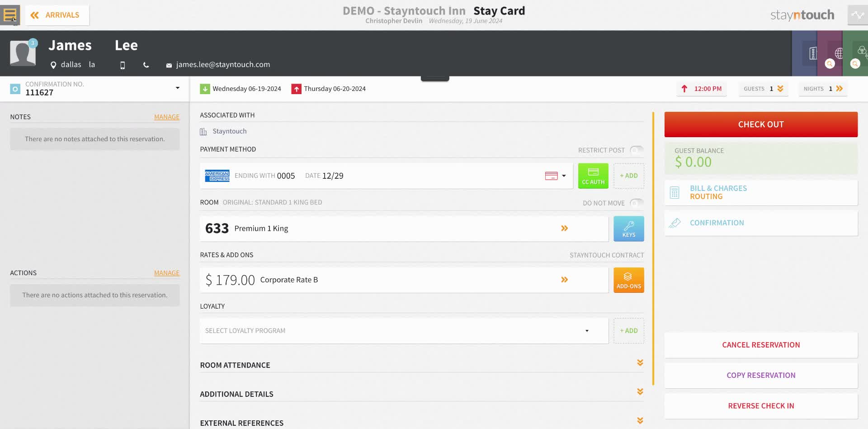Click James Lee's guest avatar photo

[x=23, y=53]
